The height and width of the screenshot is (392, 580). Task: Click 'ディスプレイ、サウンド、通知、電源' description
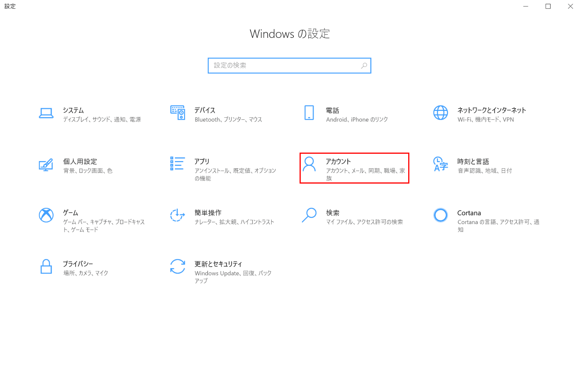point(102,119)
